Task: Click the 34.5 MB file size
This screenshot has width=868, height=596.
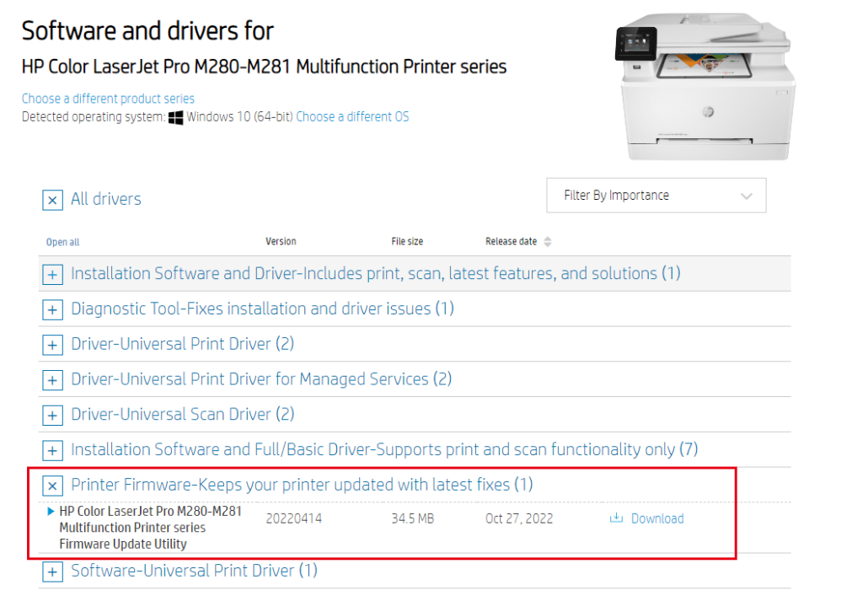Action: (412, 519)
